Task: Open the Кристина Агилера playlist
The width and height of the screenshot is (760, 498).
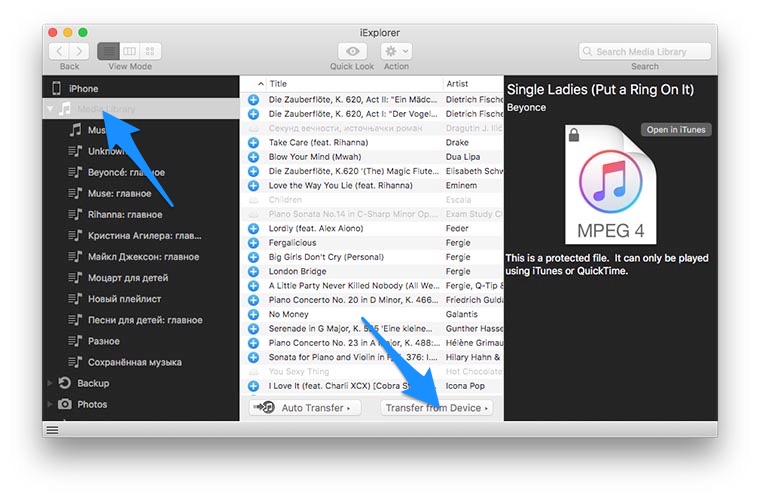Action: (x=141, y=235)
